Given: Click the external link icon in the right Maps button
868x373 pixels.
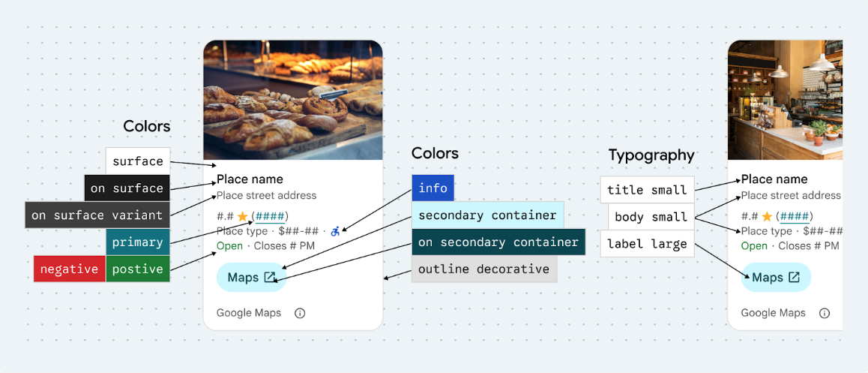Looking at the screenshot, I should click(x=795, y=278).
